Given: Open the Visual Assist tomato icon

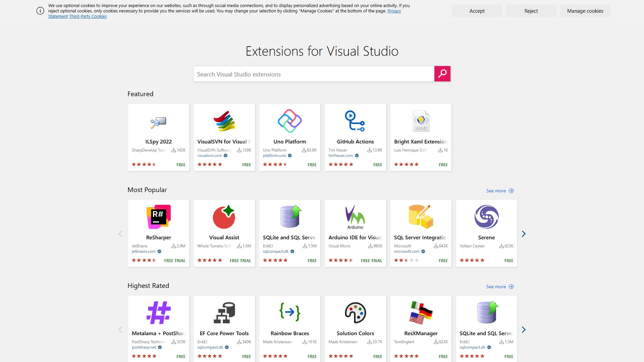Looking at the screenshot, I should click(224, 217).
